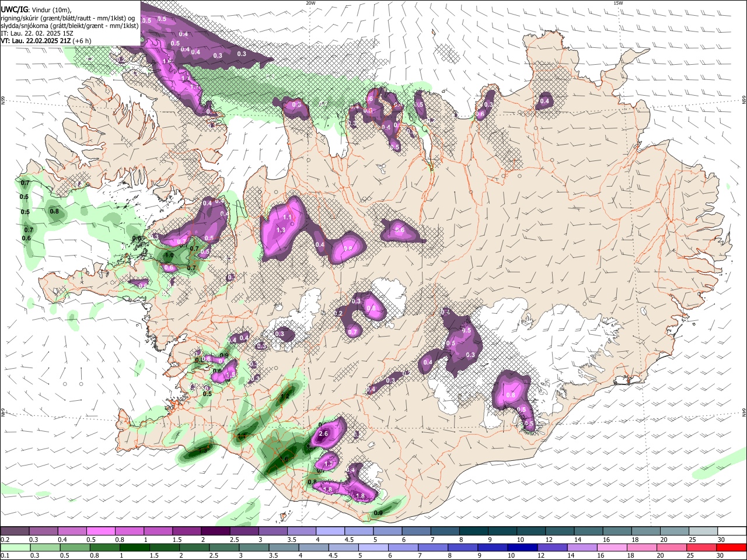Pick the upper legend swatch between 0.4 and 0.5
Screen dimensions: 747x560
tap(72, 531)
